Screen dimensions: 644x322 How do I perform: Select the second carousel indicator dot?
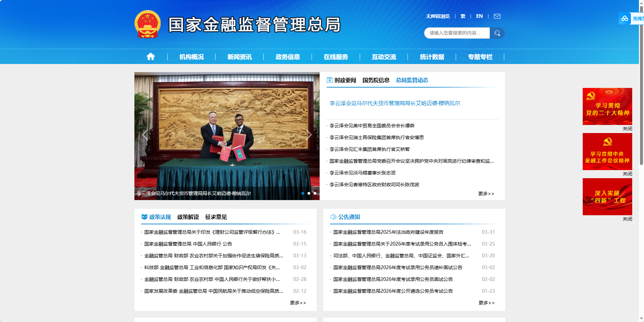click(x=309, y=193)
